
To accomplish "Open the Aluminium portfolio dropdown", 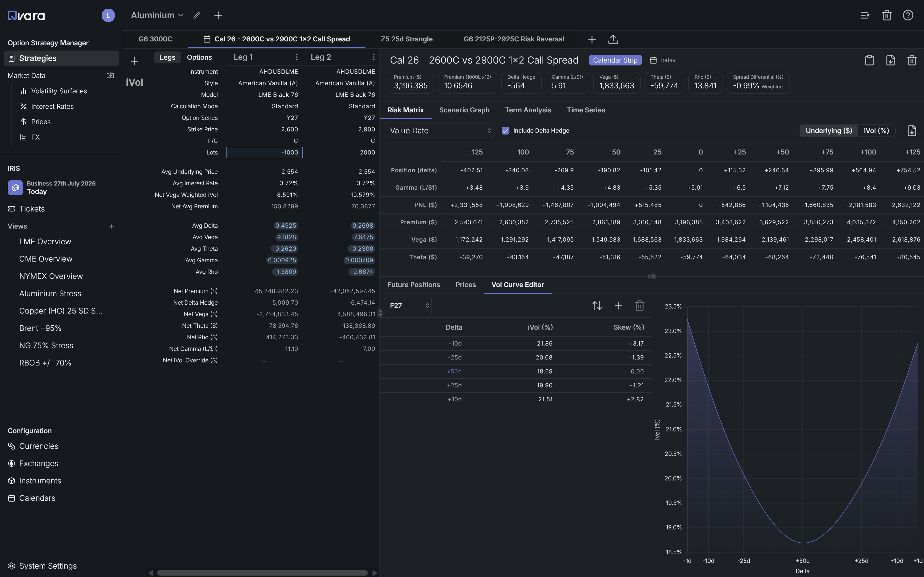I will click(x=157, y=15).
